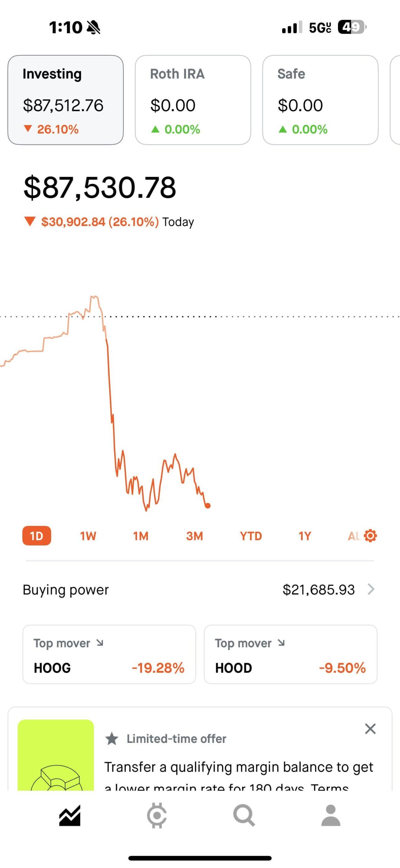Select the 1D chart range
Viewport: 400px width, 868px height.
[x=37, y=536]
